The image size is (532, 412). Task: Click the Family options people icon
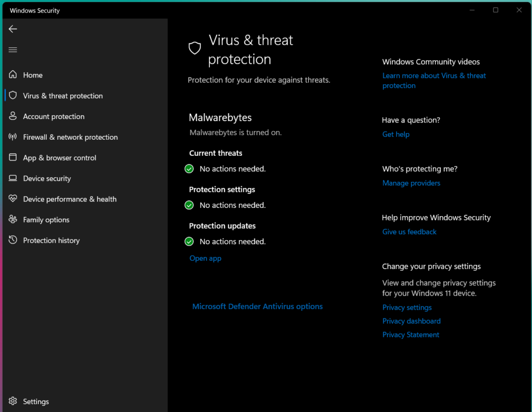click(x=13, y=219)
